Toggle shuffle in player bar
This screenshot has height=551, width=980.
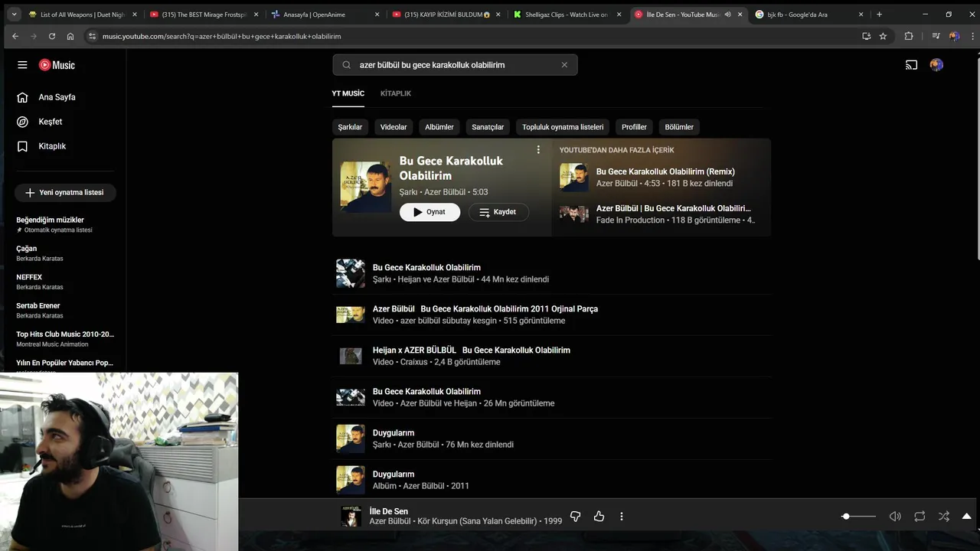944,517
